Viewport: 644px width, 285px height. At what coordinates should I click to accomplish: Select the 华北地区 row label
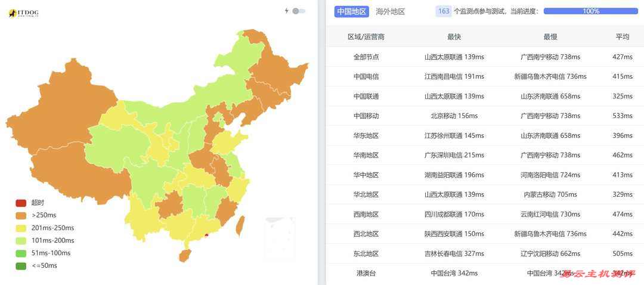coord(366,194)
